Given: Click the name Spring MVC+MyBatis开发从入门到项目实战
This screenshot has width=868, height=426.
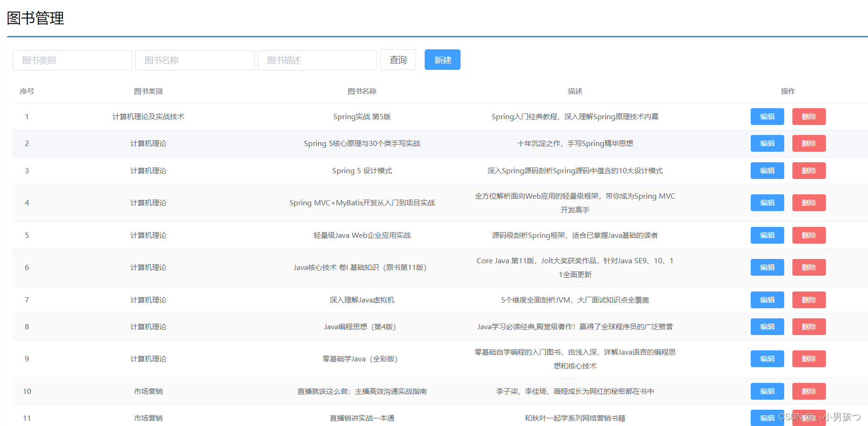Looking at the screenshot, I should point(362,203).
